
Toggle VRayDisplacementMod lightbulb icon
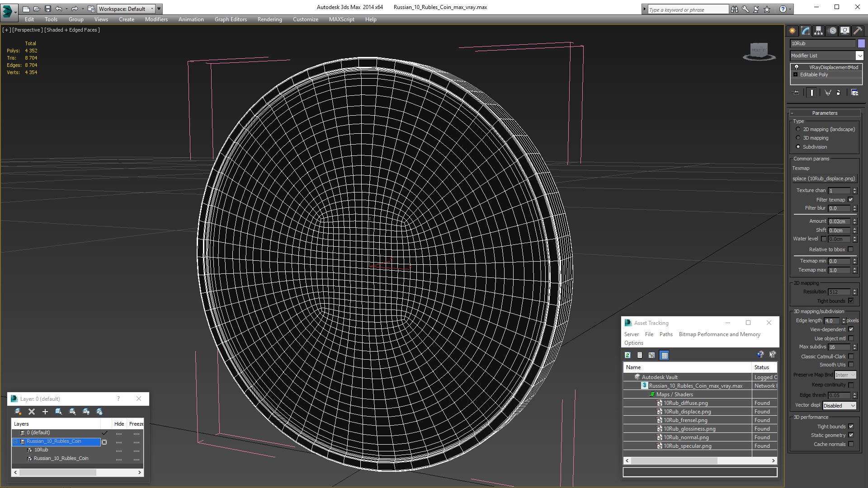point(797,67)
